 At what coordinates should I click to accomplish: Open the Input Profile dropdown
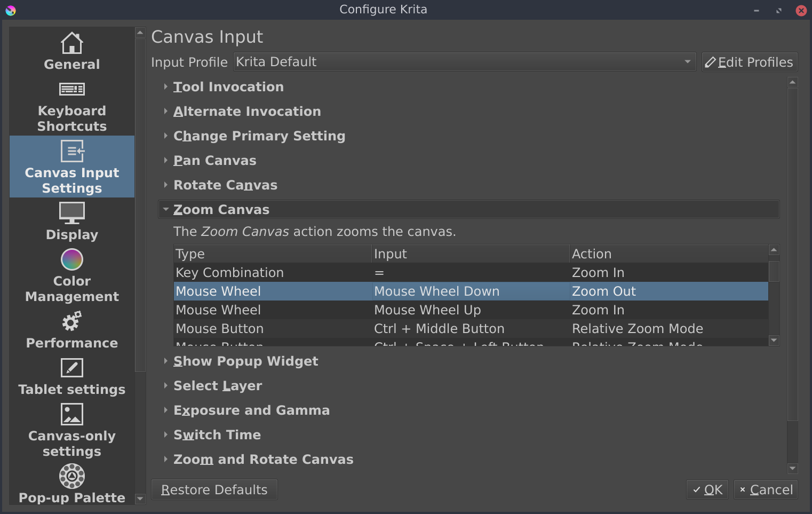tap(464, 62)
